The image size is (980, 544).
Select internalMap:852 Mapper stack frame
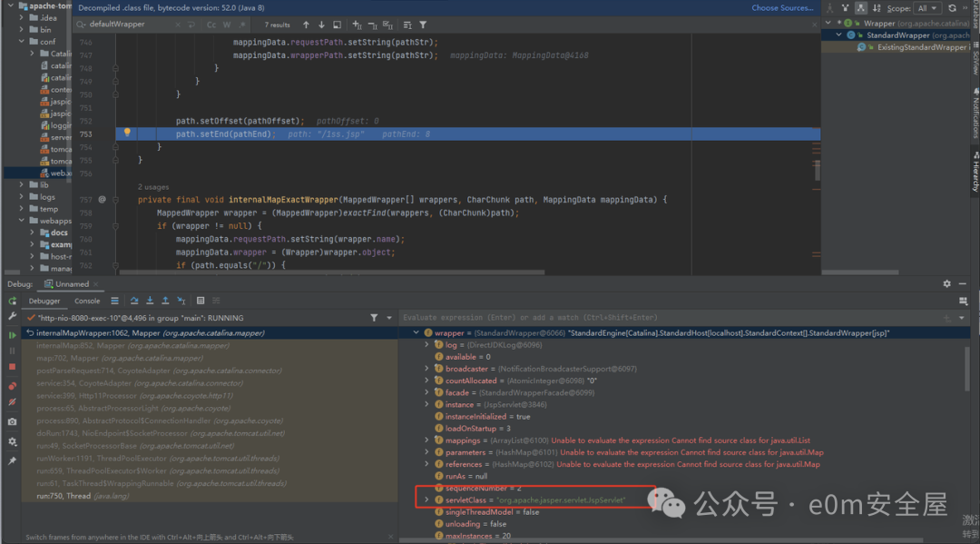tap(210, 345)
